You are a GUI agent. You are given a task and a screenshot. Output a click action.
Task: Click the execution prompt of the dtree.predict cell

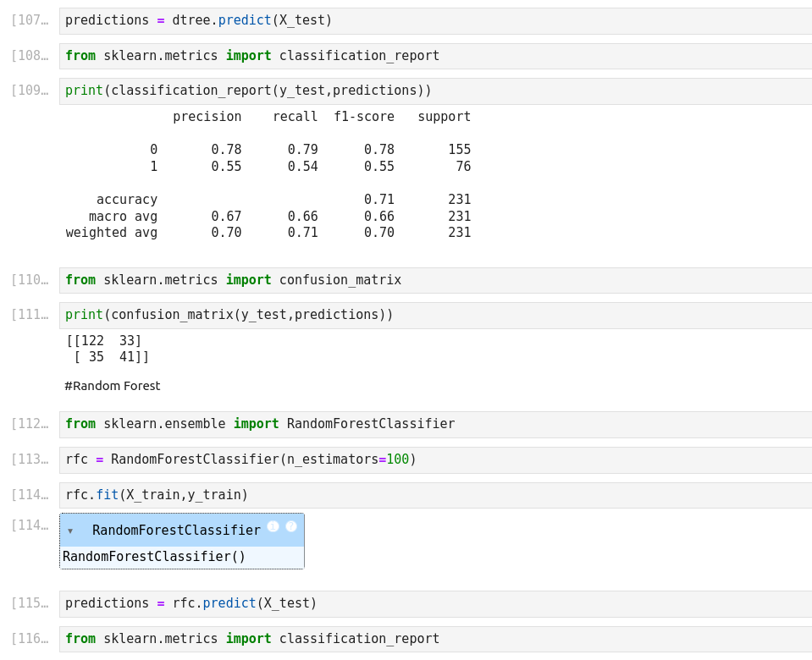(x=30, y=21)
